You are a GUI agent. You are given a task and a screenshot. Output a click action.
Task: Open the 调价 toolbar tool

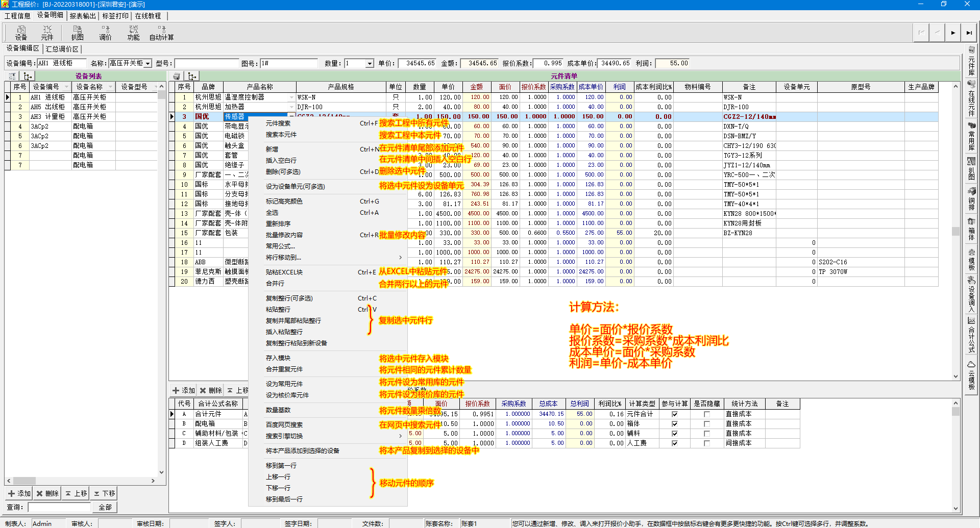105,33
